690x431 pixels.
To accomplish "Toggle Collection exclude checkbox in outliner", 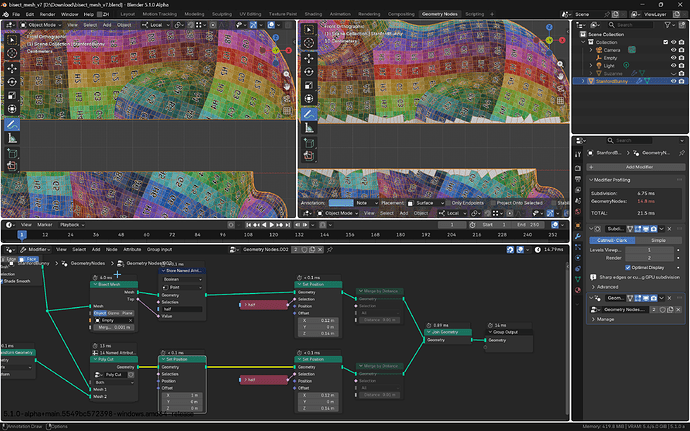I will (x=665, y=42).
